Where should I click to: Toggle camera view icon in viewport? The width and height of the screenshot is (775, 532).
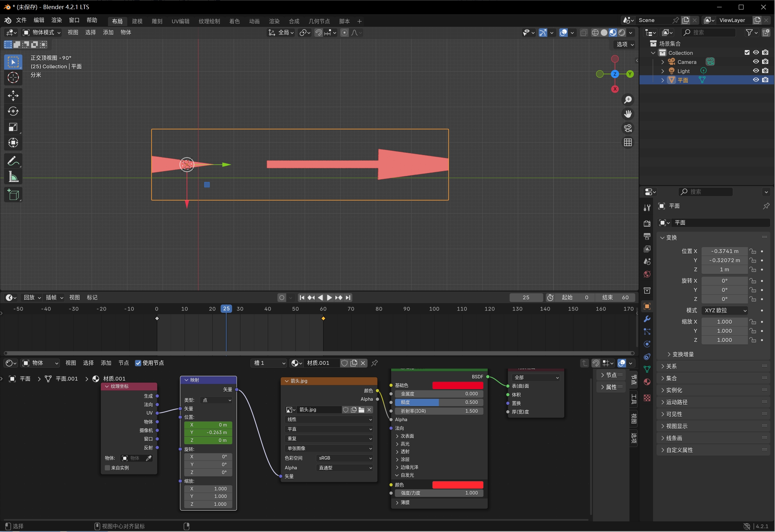click(628, 128)
